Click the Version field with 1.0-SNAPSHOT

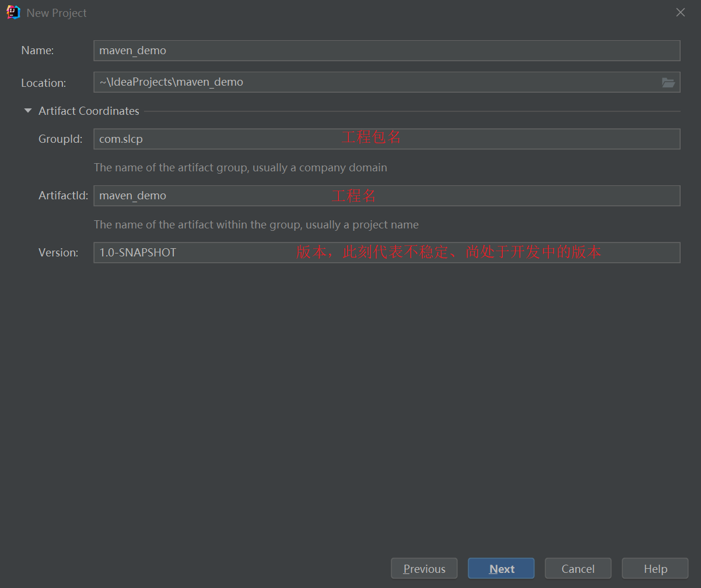point(387,252)
